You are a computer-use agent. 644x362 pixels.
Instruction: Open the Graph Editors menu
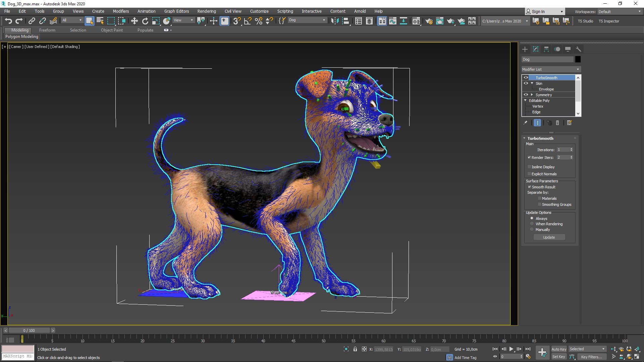176,11
